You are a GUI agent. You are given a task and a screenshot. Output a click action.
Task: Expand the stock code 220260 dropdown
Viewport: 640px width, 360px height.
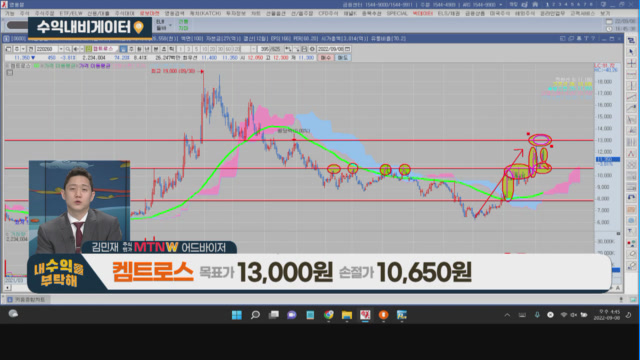pos(61,49)
